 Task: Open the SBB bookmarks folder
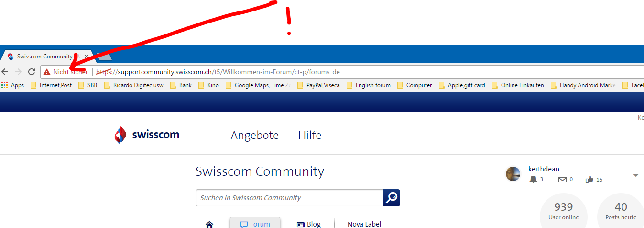(x=87, y=85)
